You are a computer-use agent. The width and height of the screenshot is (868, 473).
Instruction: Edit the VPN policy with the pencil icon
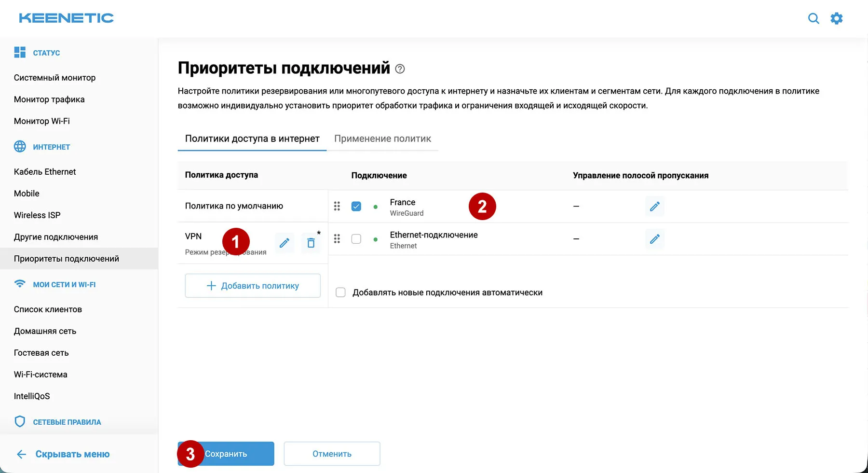pos(285,243)
